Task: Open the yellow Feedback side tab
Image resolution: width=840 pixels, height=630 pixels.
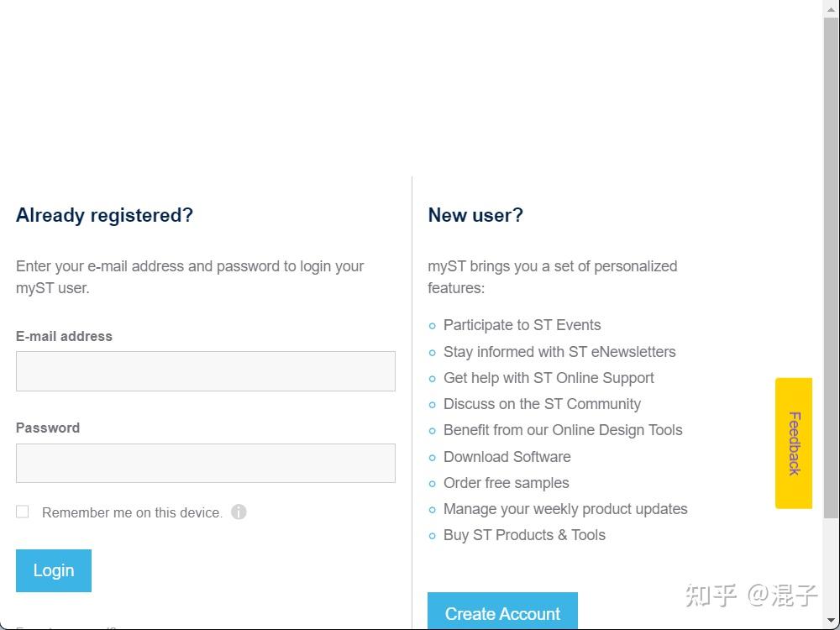Action: click(x=793, y=443)
